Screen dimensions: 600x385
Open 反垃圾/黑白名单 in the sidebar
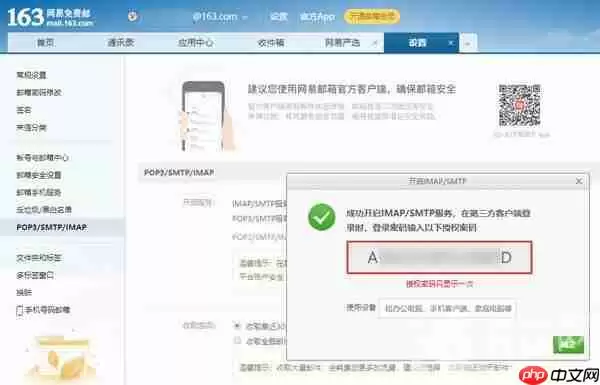point(44,210)
